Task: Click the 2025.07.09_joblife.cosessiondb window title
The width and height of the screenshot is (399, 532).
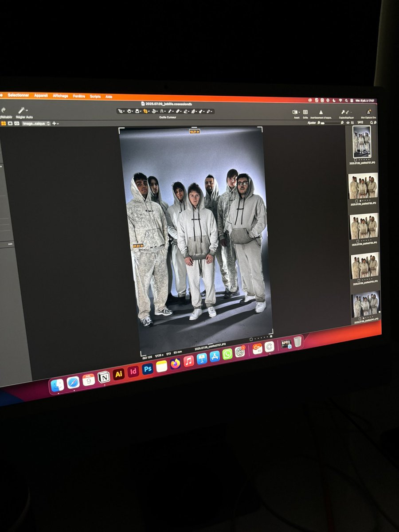Action: (168, 104)
